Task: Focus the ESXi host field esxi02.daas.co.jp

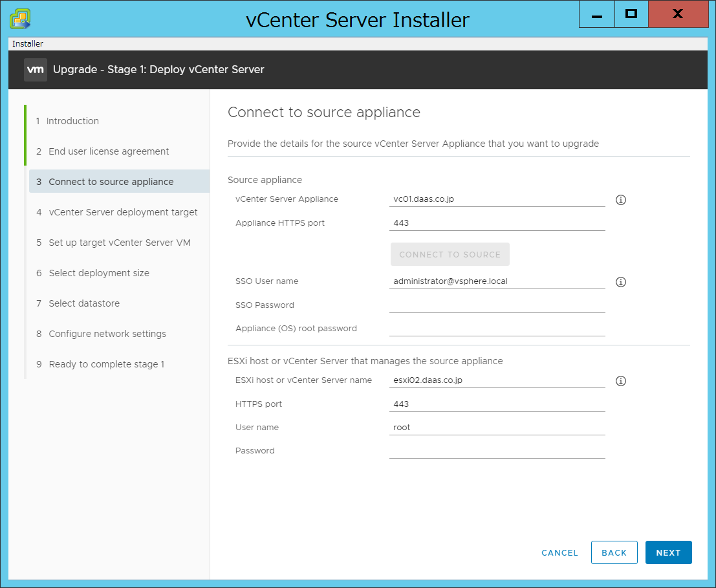Action: click(x=497, y=380)
